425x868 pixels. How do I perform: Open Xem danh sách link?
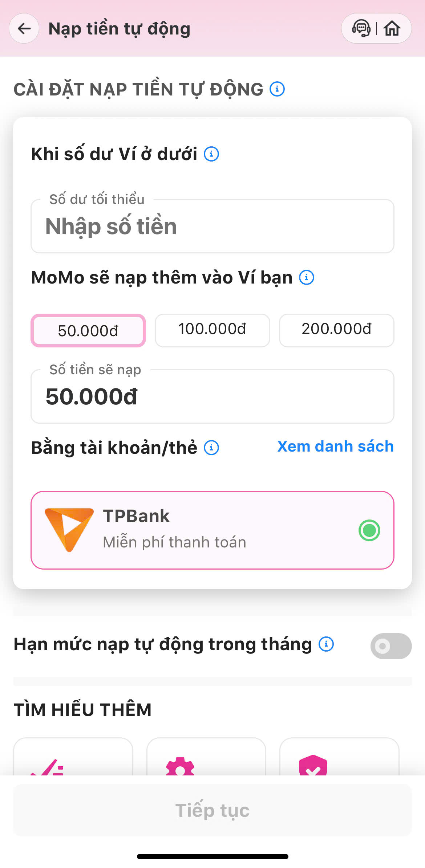coord(335,447)
